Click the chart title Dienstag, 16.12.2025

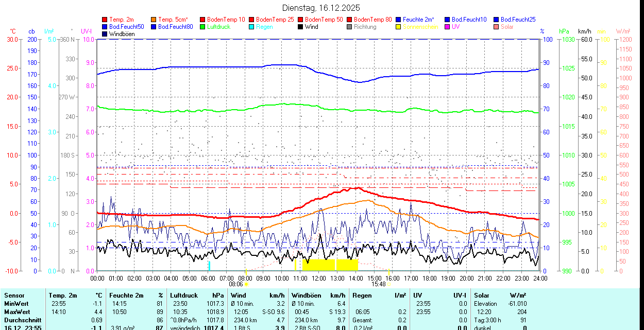[321, 8]
